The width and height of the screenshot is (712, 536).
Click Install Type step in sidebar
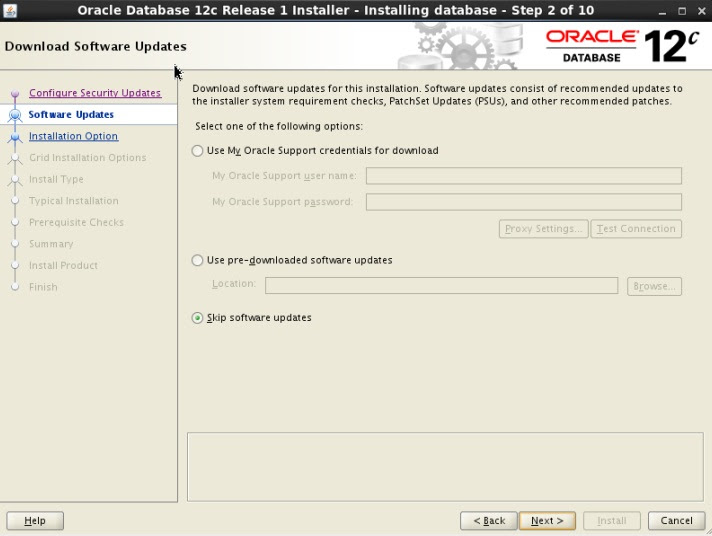pos(56,179)
